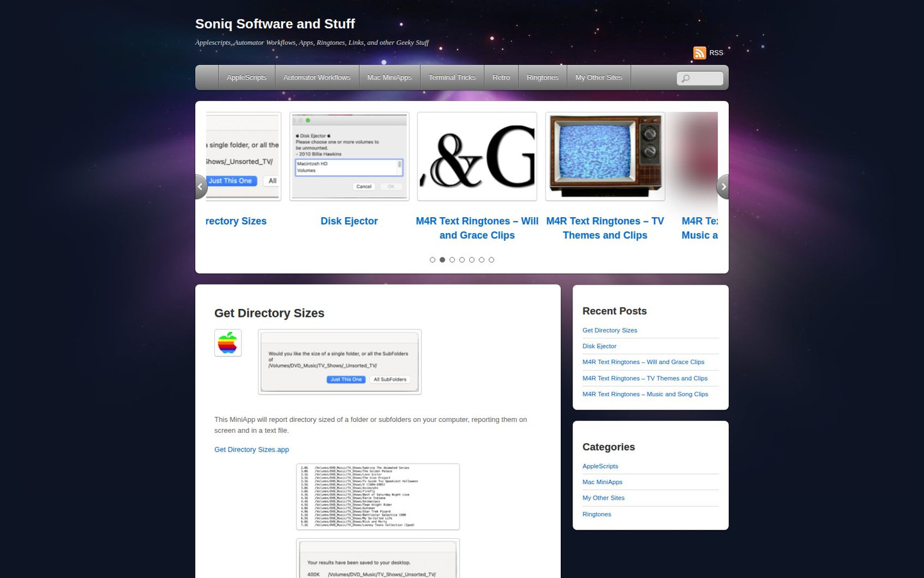Select the second carousel page dot
Viewport: 924px width, 578px height.
442,260
